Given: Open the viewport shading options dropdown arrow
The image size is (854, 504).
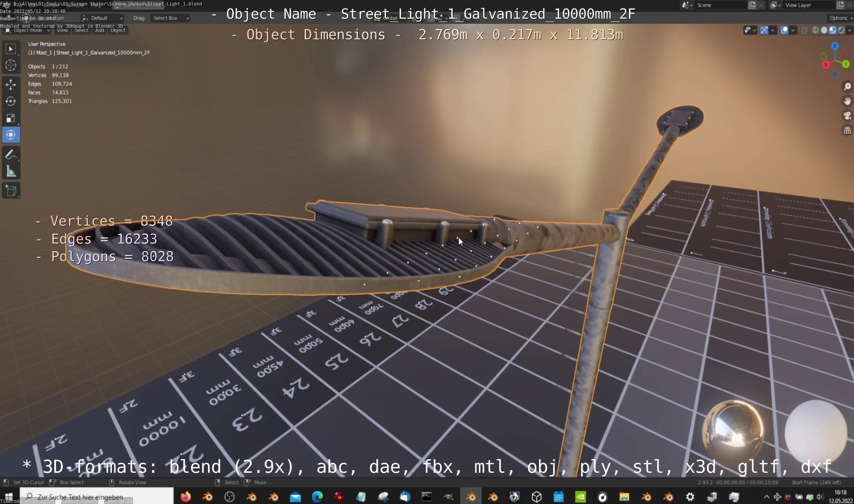Looking at the screenshot, I should [x=850, y=30].
